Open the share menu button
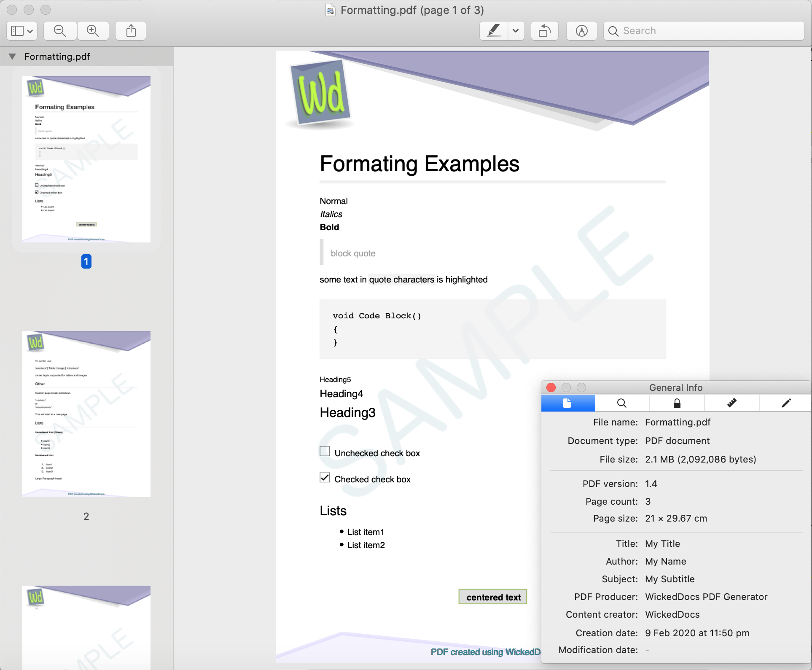812x670 pixels. coord(131,31)
